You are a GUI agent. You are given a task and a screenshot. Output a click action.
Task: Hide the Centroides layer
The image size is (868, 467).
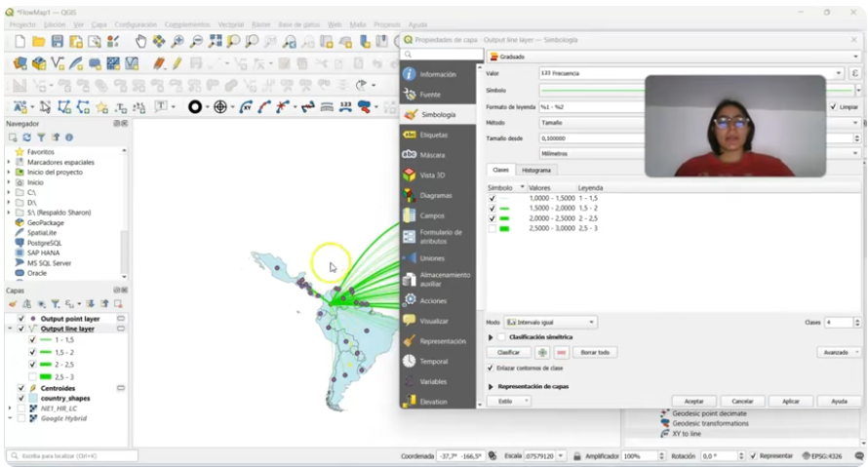(x=21, y=388)
